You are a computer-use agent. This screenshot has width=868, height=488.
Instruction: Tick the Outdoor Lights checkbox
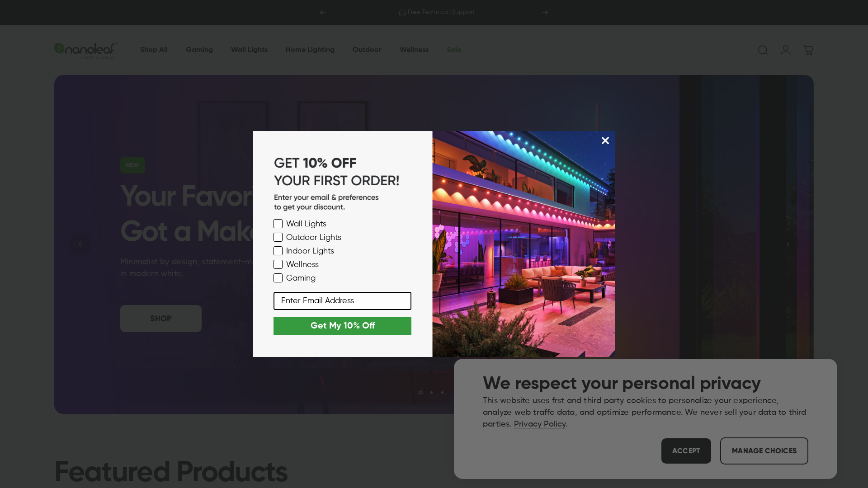point(278,238)
